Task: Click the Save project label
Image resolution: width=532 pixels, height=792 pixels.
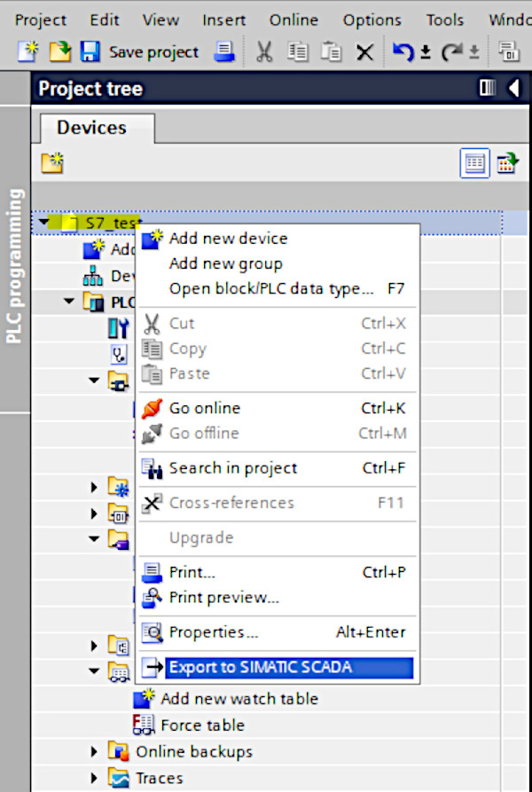Action: [153, 52]
